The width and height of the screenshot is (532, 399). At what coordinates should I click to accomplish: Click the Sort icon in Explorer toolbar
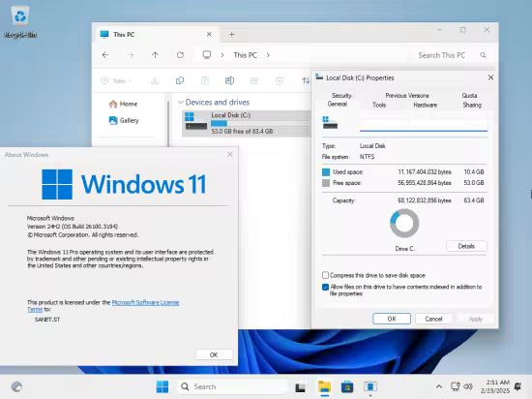(x=306, y=80)
